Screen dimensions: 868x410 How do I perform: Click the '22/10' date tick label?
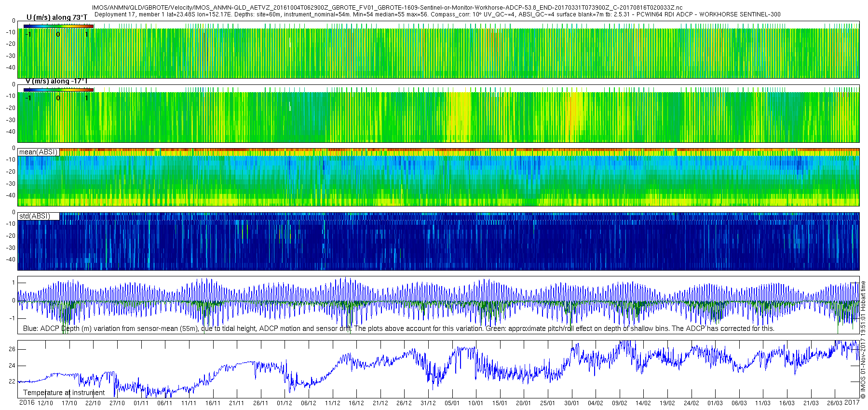tap(93, 403)
